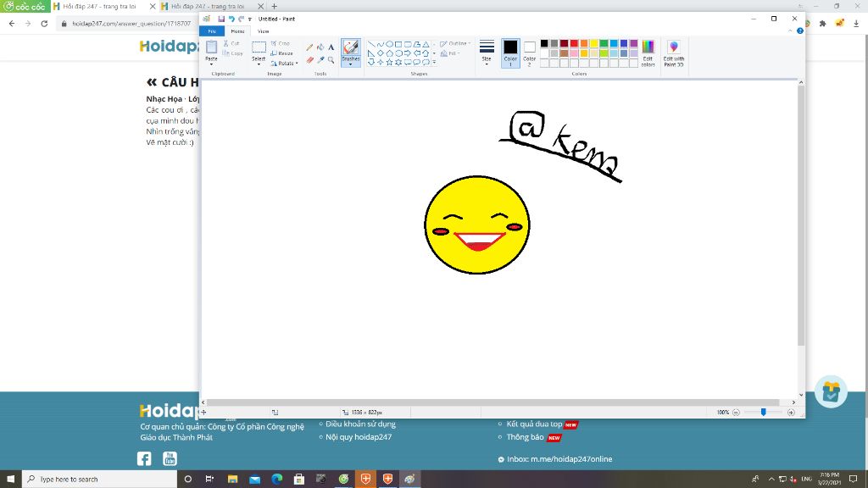Open the Paste dropdown arrow
Viewport: 868px width, 488px height.
pyautogui.click(x=211, y=64)
